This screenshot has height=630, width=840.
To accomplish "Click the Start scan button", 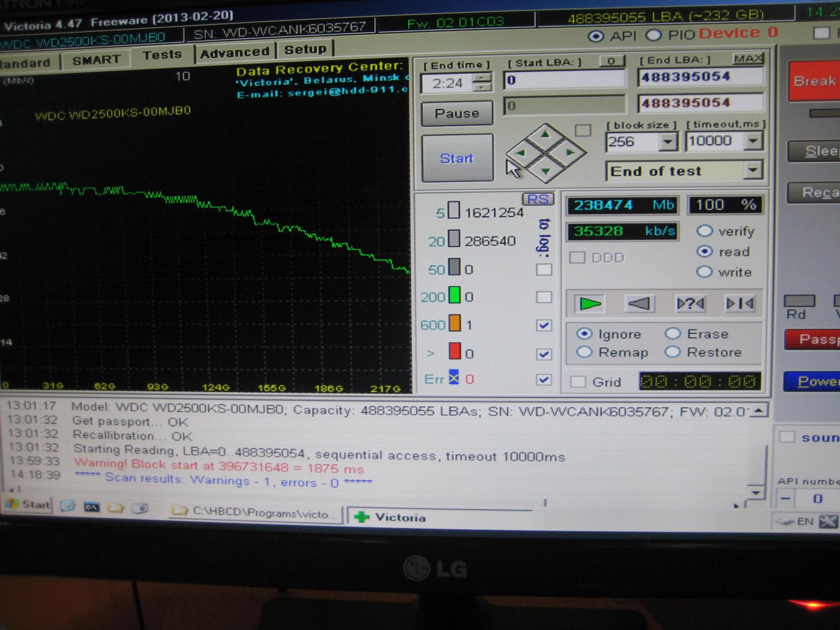I will [x=457, y=158].
